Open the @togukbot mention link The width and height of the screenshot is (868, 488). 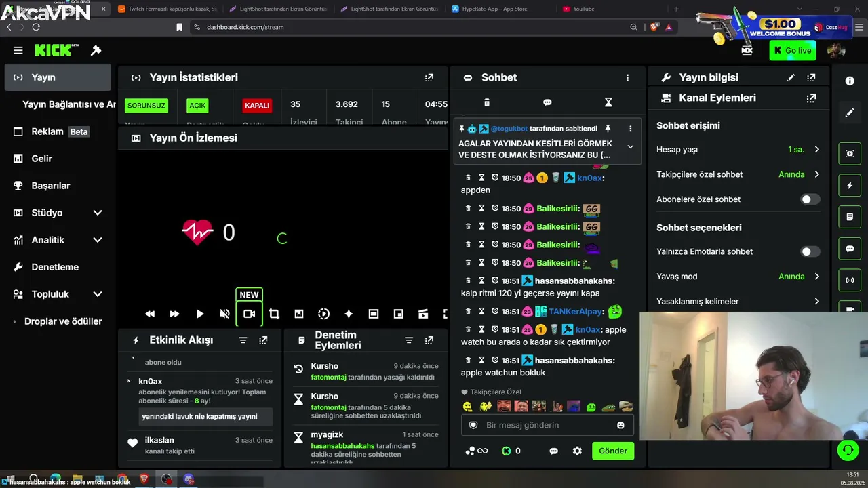coord(509,129)
